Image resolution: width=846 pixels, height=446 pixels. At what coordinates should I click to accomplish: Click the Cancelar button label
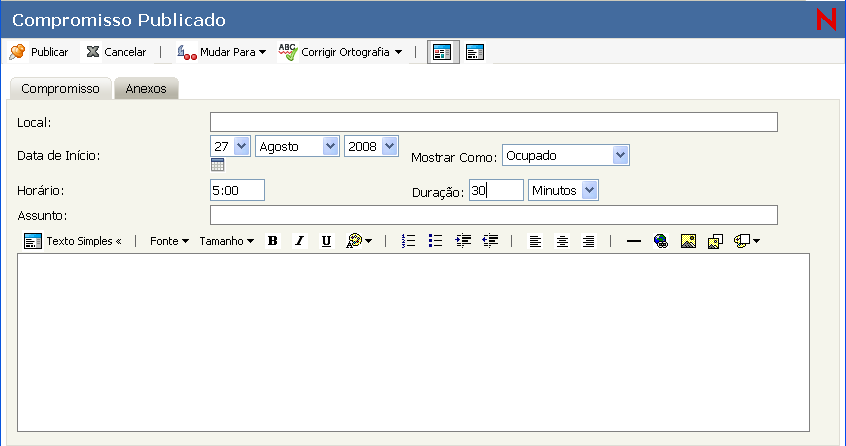pyautogui.click(x=125, y=52)
